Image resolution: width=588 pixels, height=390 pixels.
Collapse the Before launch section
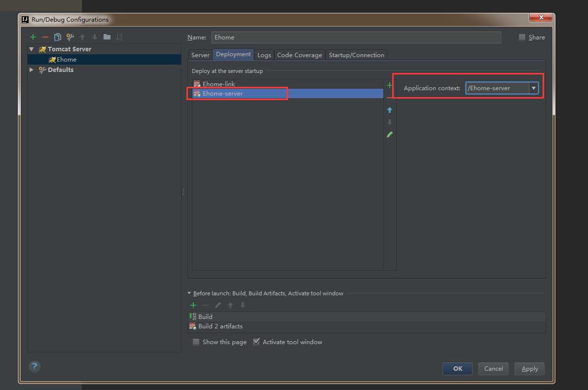pos(189,293)
